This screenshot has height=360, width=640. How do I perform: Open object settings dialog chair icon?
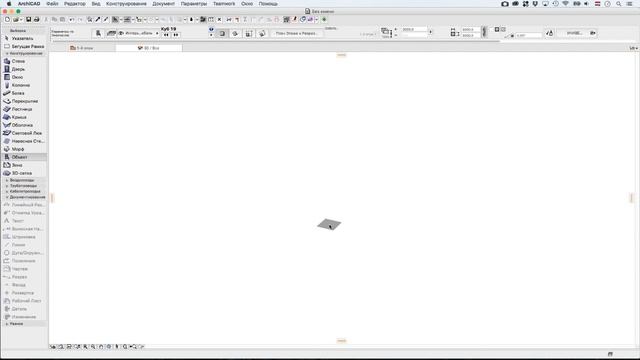[98, 33]
